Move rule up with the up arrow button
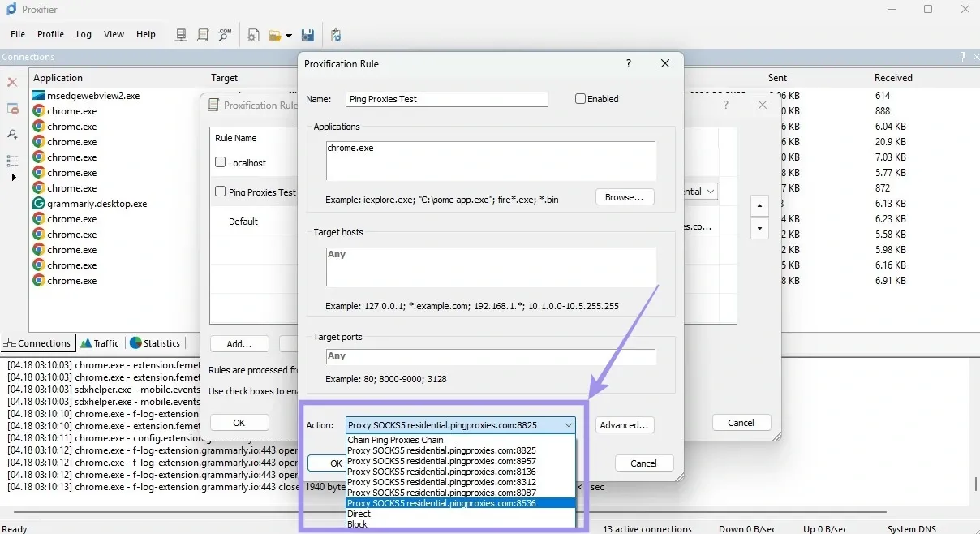Viewport: 980px width, 534px height. pos(759,206)
